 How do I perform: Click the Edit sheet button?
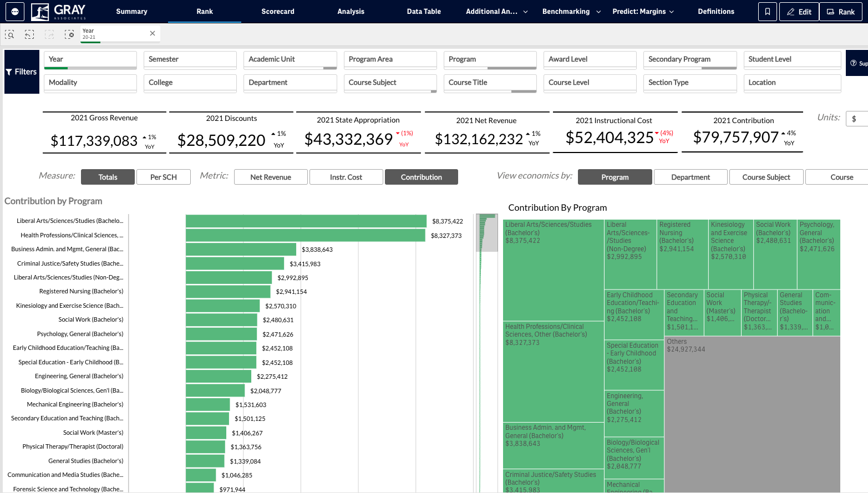tap(799, 12)
